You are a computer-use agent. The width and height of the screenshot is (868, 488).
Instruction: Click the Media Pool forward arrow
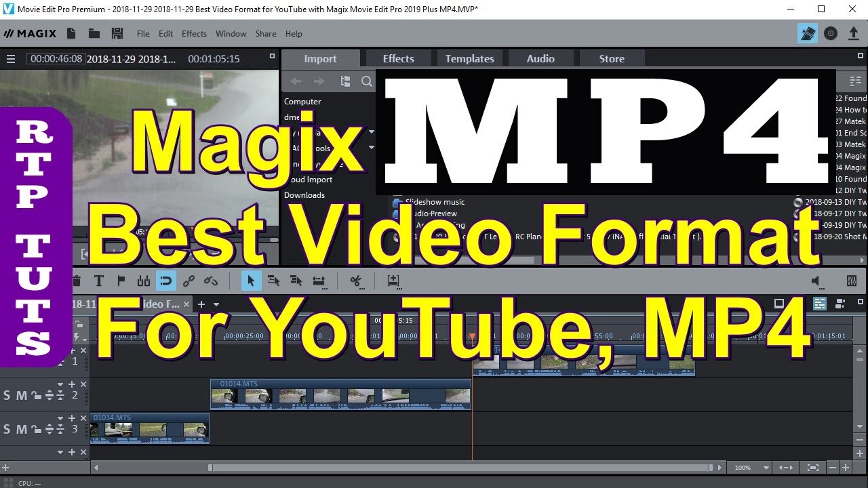coord(319,81)
